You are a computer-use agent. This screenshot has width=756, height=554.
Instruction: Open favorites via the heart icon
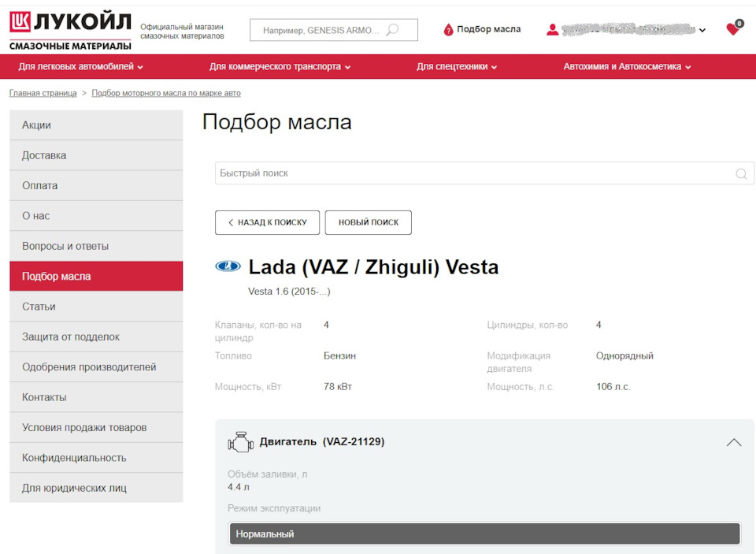coord(732,28)
